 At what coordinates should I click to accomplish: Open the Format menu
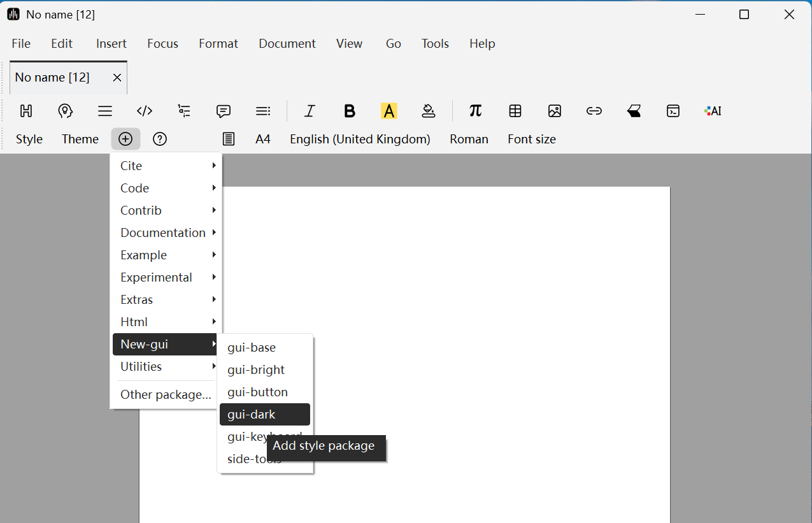tap(218, 43)
